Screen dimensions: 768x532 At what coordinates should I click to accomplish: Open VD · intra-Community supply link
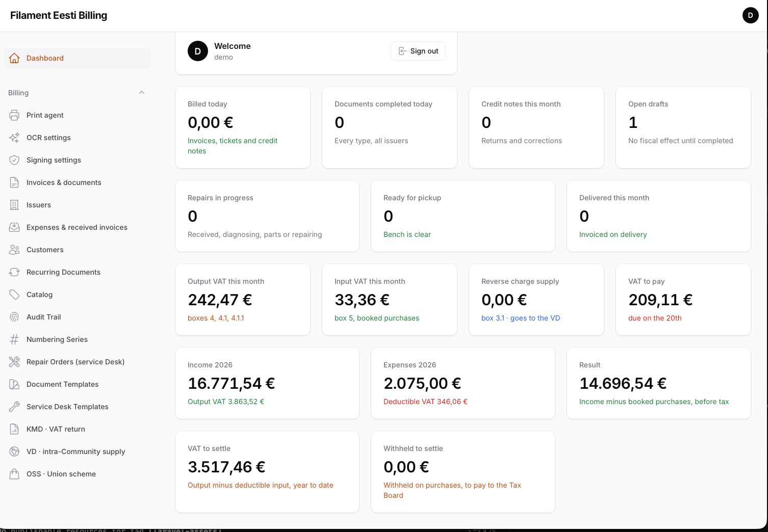click(78, 451)
